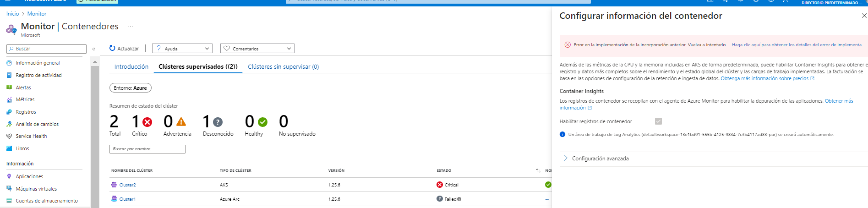Sort by VERSIÓN column header
Screen dimensions: 868x208
[336, 170]
